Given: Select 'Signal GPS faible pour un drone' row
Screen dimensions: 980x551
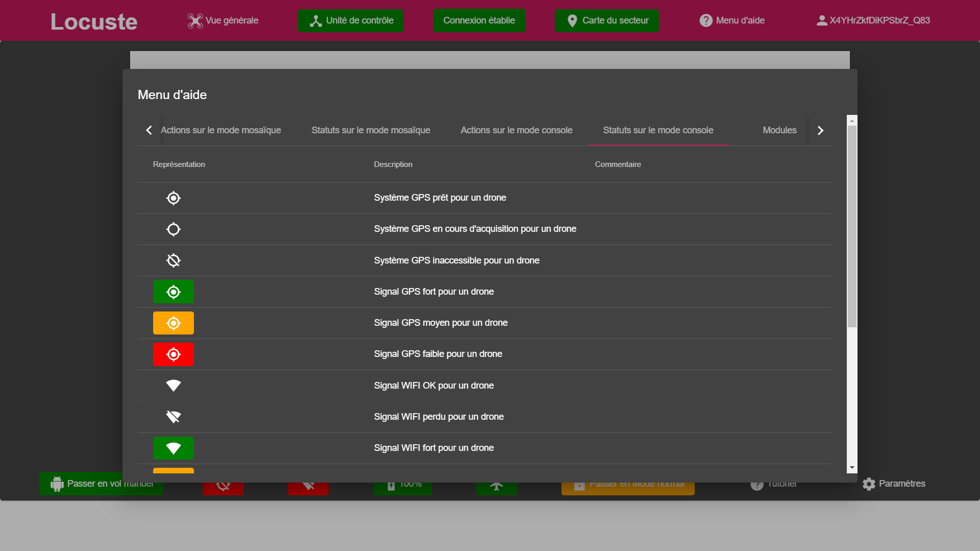Looking at the screenshot, I should pos(484,354).
